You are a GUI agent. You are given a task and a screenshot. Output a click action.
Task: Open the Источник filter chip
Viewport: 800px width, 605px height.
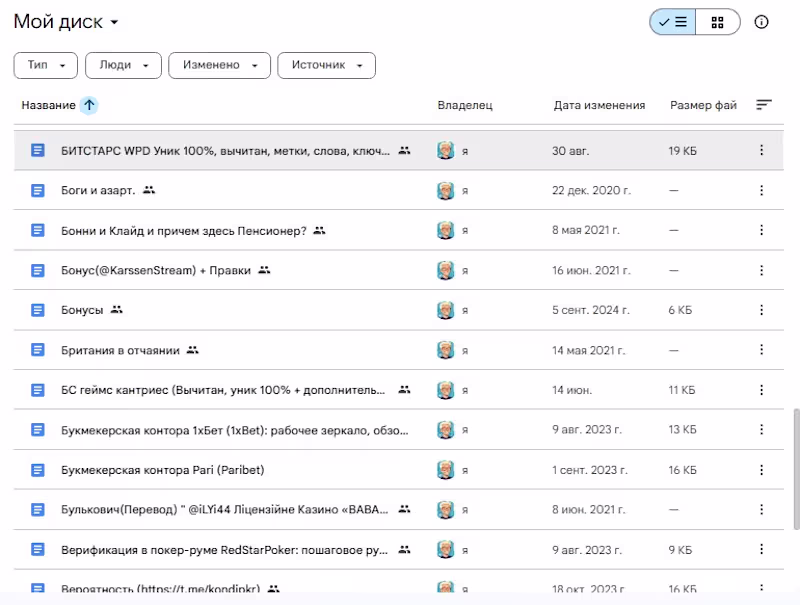tap(326, 65)
